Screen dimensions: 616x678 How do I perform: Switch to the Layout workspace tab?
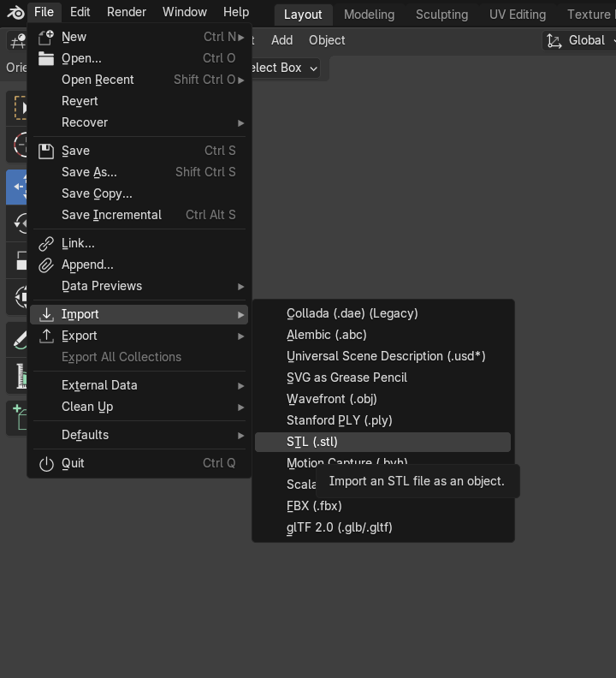(x=303, y=15)
